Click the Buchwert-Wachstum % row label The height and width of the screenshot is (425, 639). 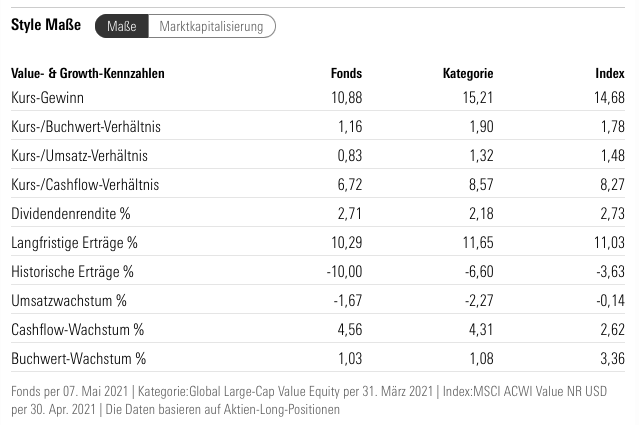(79, 358)
